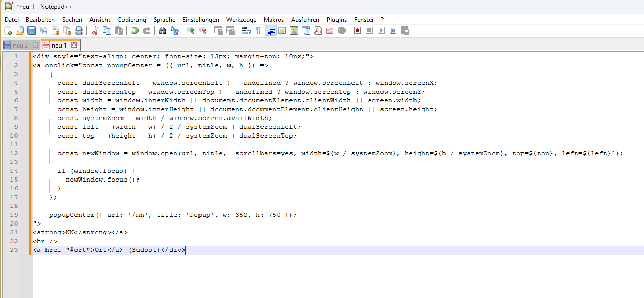
Task: Expand the Einstellungen menu
Action: (x=201, y=19)
